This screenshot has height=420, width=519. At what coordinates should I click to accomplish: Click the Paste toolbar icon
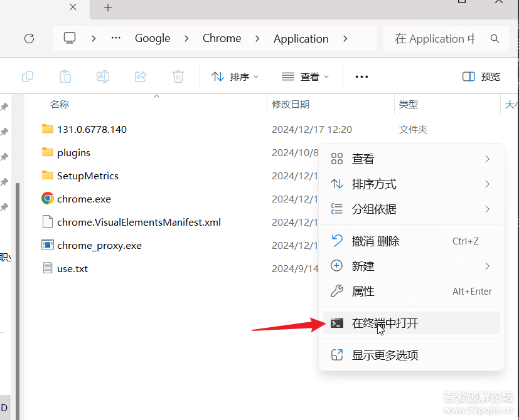pos(65,76)
